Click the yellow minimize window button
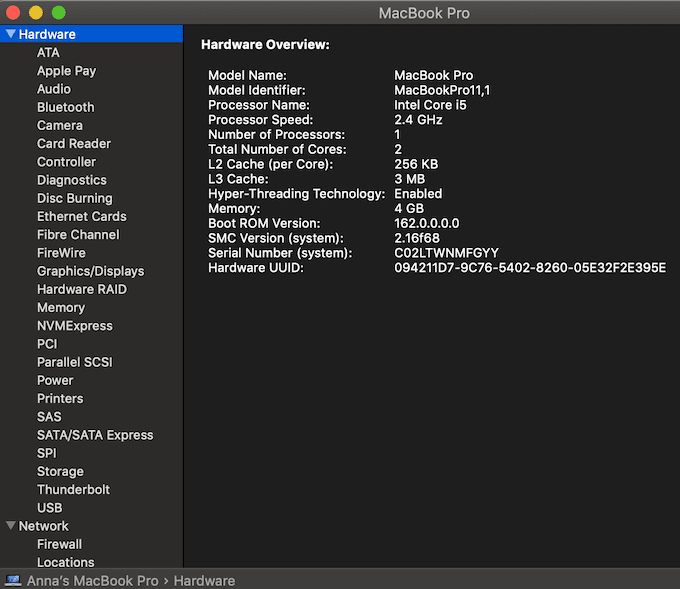 (36, 13)
